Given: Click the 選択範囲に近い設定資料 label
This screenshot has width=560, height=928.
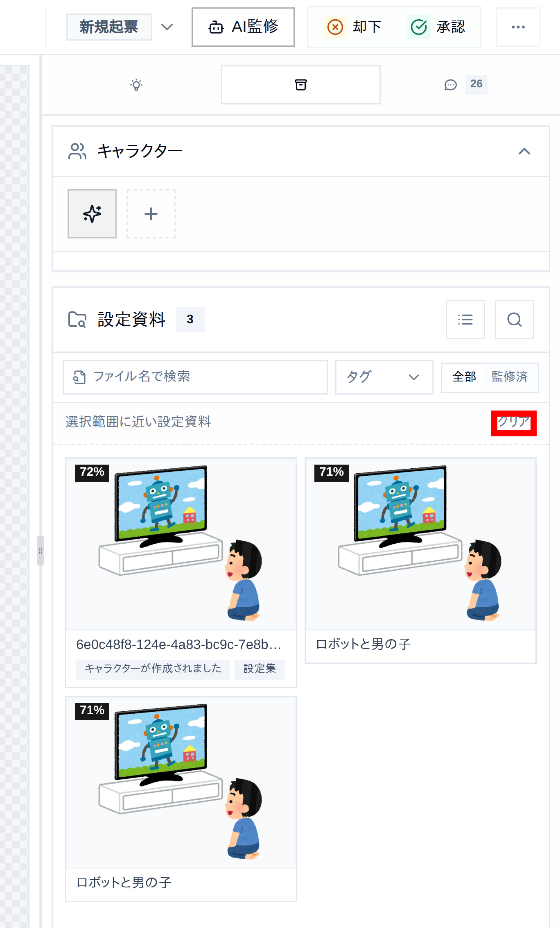Looking at the screenshot, I should point(138,422).
